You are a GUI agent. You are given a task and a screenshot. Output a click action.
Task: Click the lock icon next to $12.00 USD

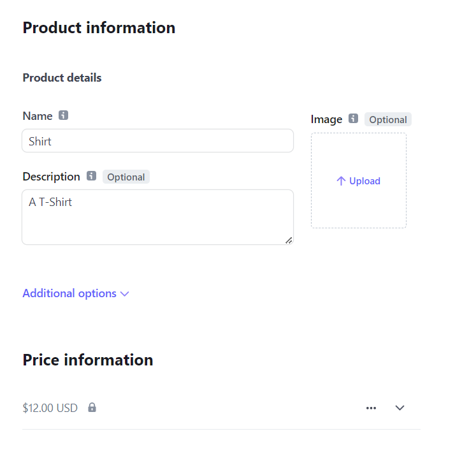(92, 408)
